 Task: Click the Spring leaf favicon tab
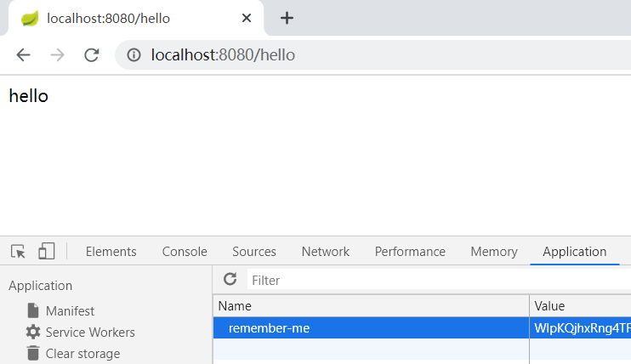click(30, 19)
